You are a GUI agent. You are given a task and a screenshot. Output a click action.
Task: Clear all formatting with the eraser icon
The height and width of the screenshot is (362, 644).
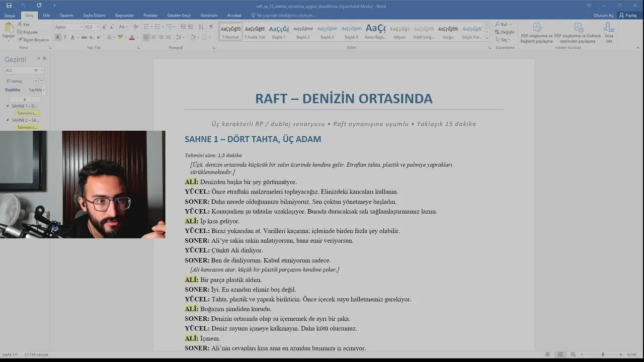(x=135, y=27)
